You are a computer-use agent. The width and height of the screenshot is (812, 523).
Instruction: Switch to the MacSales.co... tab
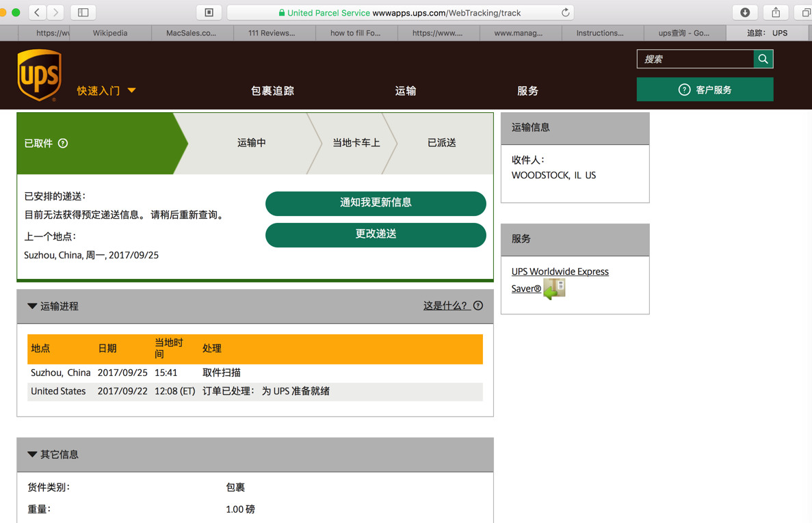tap(192, 33)
